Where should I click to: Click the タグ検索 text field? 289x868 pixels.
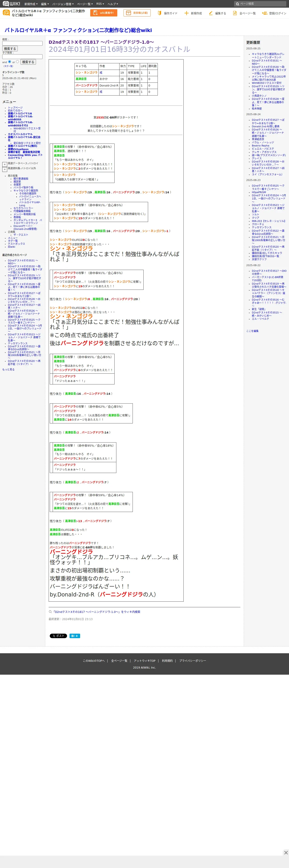22,57
